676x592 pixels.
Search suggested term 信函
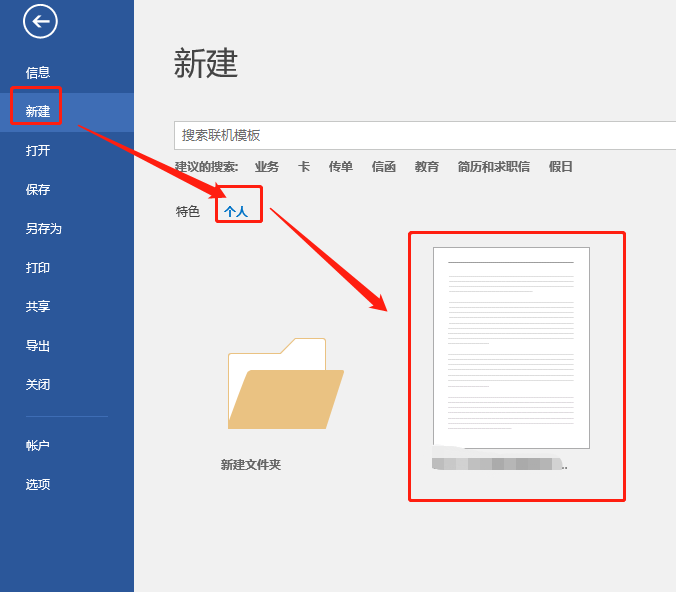pos(384,167)
